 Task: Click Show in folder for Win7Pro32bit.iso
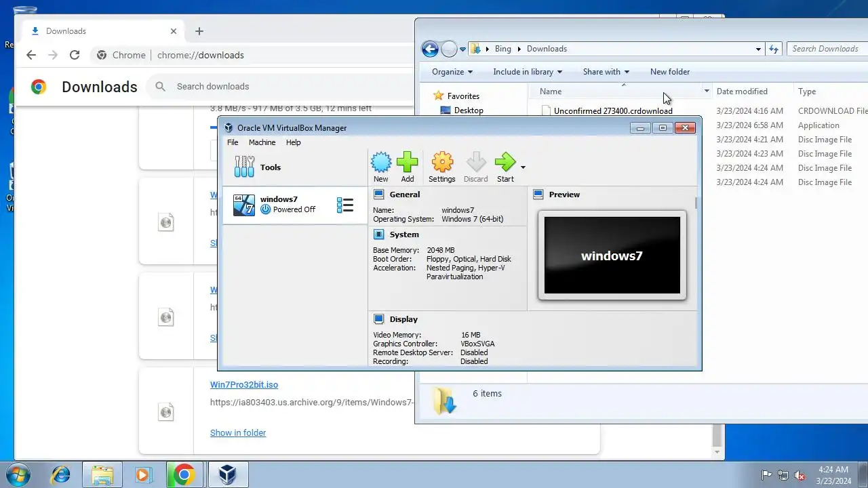238,432
